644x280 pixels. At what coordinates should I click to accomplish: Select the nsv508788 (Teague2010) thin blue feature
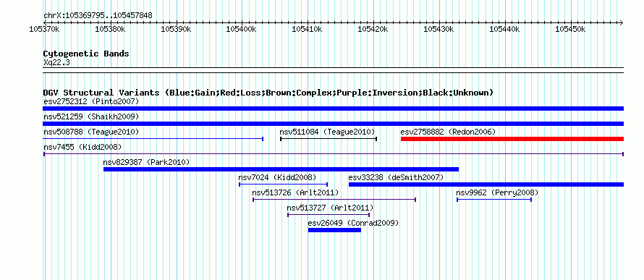153,139
